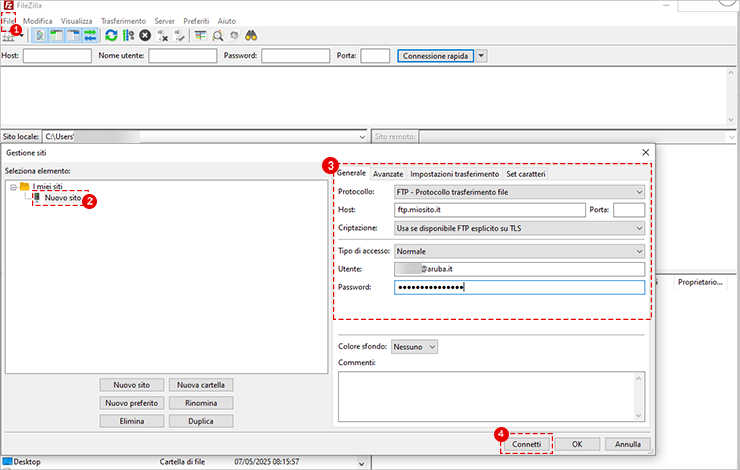The width and height of the screenshot is (740, 470).
Task: Click the Nome utente quick connect field
Action: [x=183, y=56]
